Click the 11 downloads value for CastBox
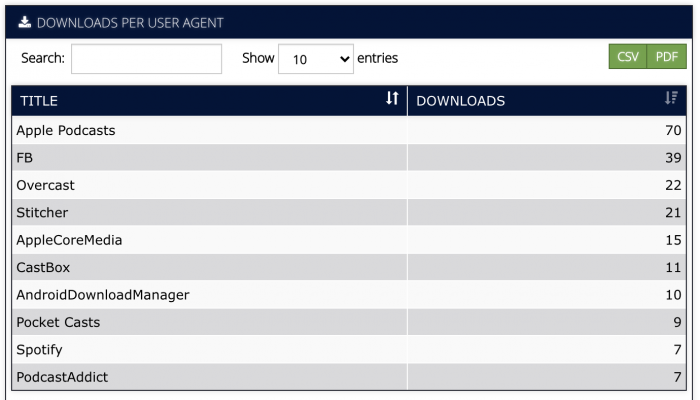Screen dimensions: 700x400 [x=673, y=267]
